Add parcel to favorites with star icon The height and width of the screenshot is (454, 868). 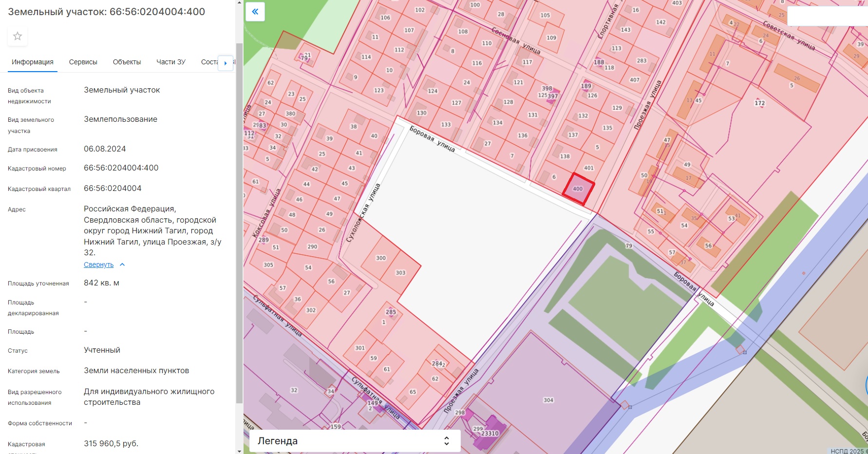pos(18,36)
